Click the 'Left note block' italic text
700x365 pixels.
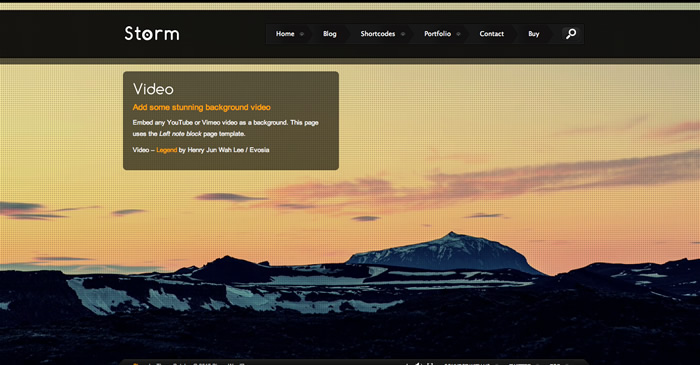pos(180,134)
